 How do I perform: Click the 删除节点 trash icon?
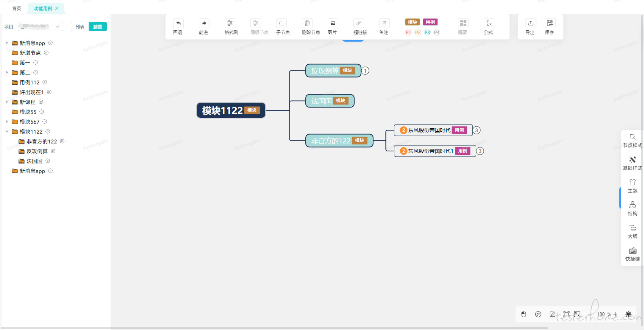tap(307, 23)
